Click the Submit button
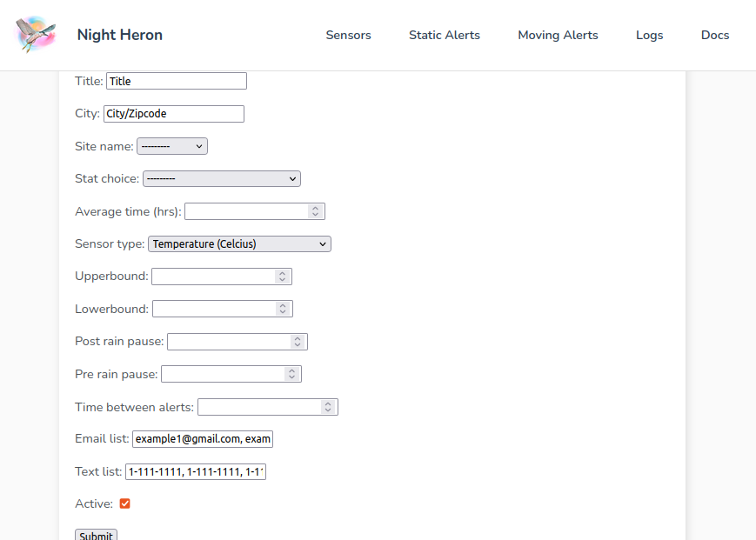 point(96,534)
